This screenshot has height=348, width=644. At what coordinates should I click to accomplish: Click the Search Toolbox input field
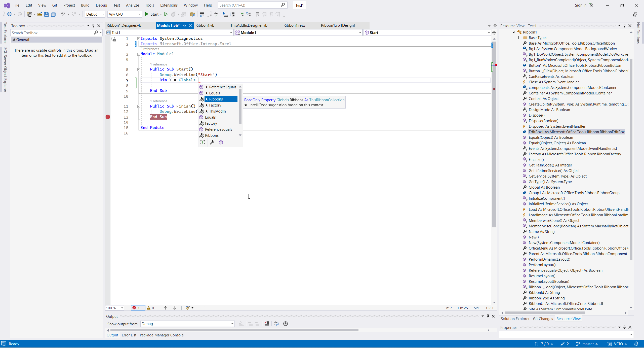(52, 33)
